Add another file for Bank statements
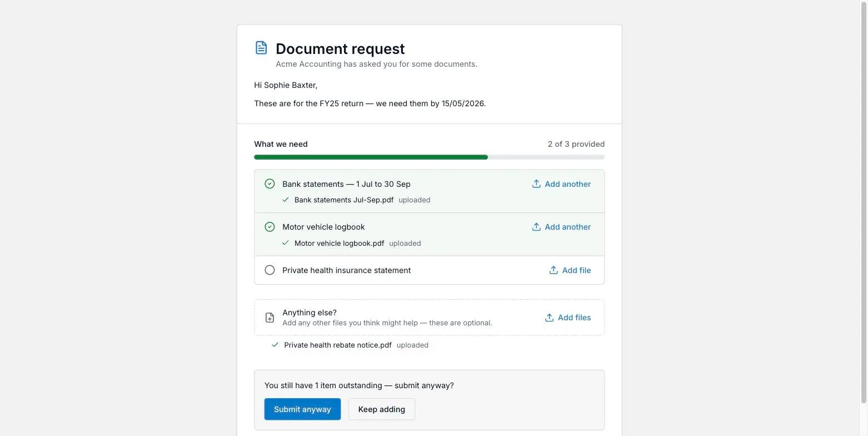 pos(561,184)
